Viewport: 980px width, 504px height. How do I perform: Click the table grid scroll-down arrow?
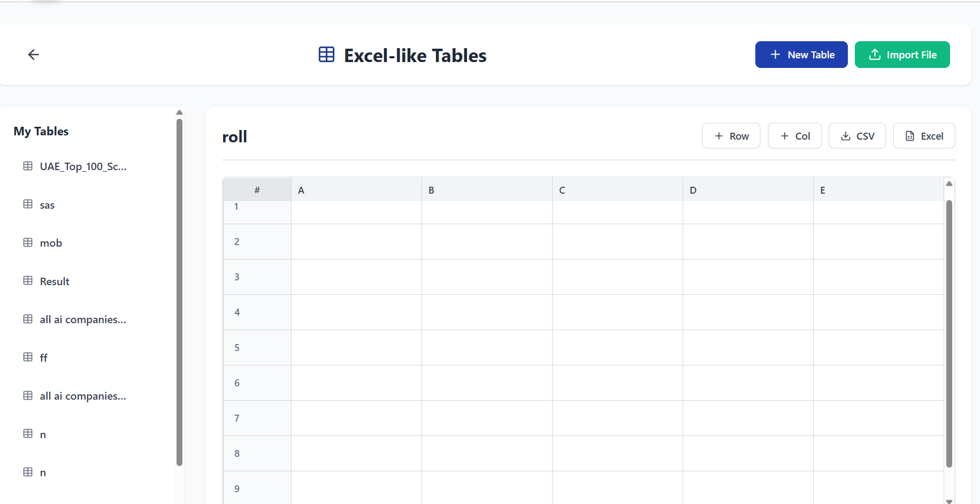coord(949,501)
